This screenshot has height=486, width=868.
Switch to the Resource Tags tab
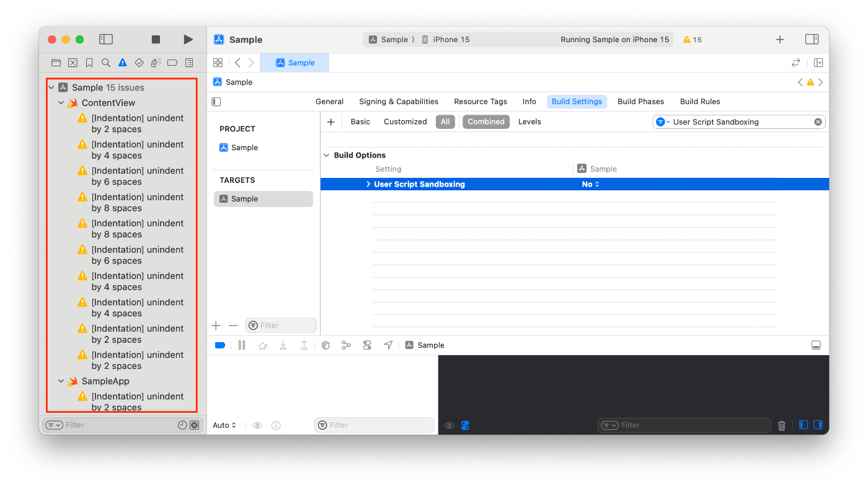click(480, 102)
